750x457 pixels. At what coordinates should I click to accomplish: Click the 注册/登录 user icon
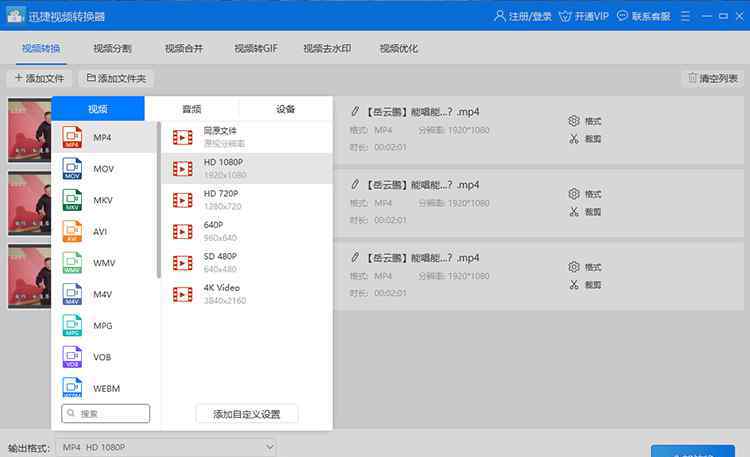click(499, 16)
